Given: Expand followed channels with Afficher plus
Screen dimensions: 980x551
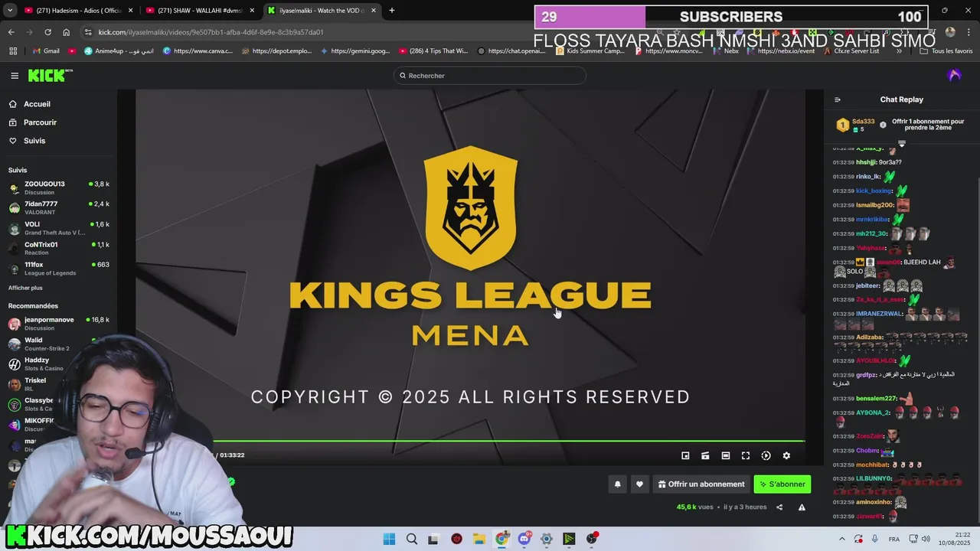Looking at the screenshot, I should pyautogui.click(x=25, y=288).
